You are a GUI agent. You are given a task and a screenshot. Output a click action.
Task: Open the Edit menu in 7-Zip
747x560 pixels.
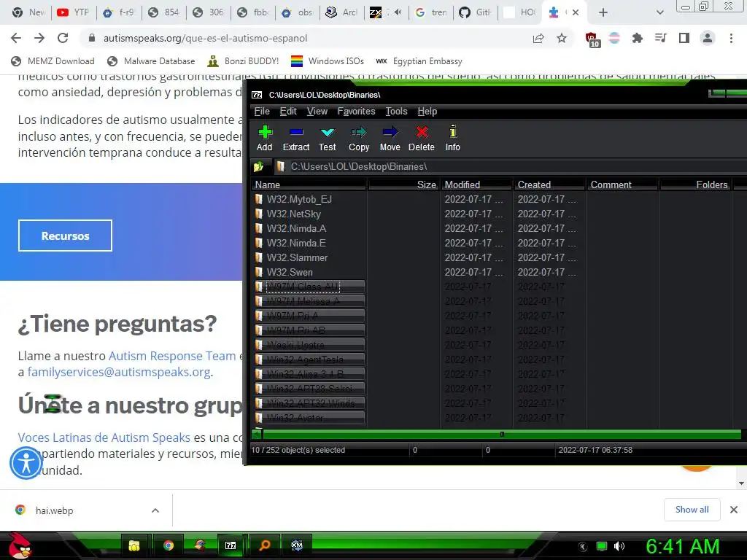pyautogui.click(x=288, y=112)
